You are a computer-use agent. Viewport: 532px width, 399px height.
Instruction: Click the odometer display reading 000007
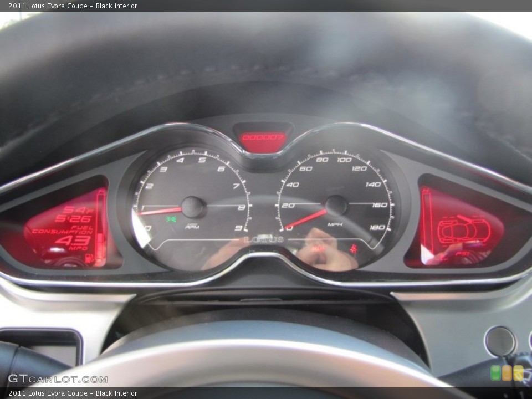[263, 138]
